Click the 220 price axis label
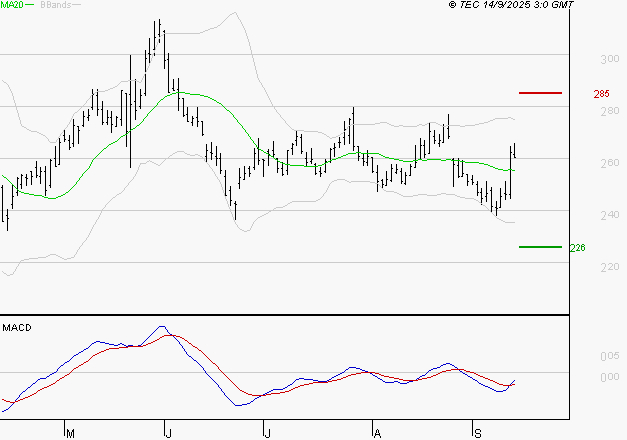 610,267
